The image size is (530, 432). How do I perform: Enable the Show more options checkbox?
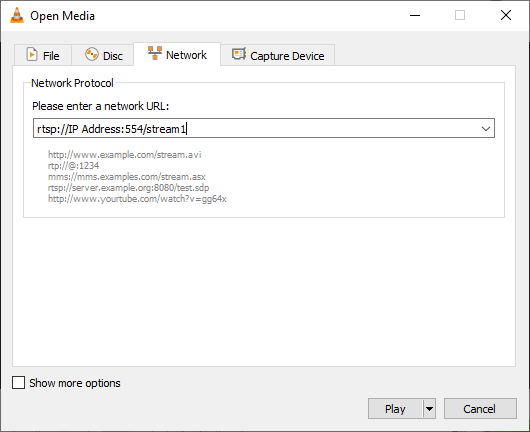(18, 383)
